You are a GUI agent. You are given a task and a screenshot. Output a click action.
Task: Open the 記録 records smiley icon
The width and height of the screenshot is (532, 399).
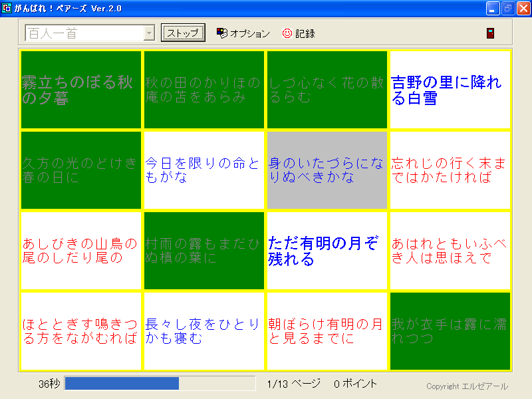[x=287, y=33]
